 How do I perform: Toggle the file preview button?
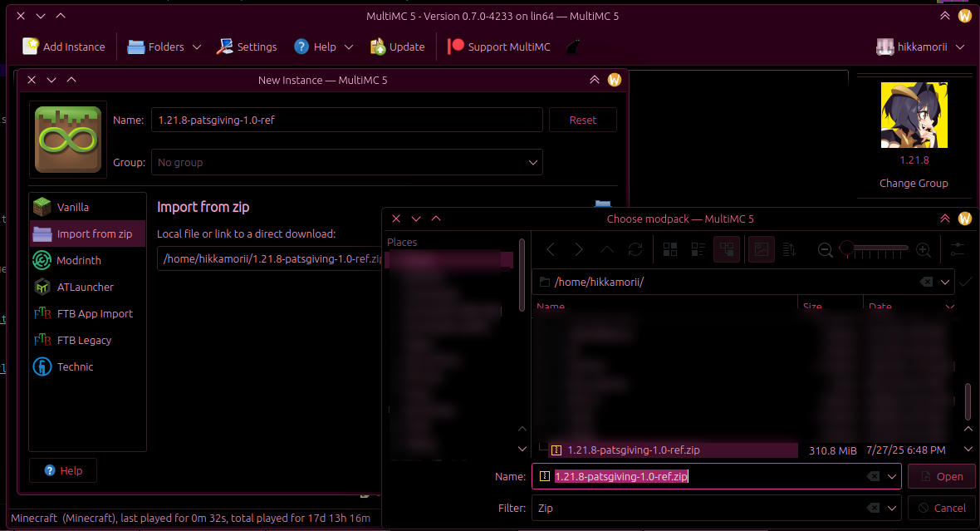pos(762,249)
